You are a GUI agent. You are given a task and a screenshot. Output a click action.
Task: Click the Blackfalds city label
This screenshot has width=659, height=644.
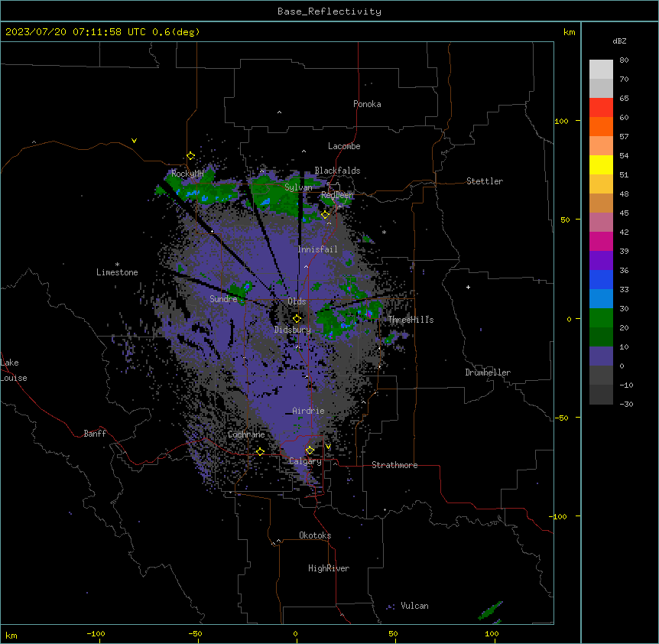click(337, 171)
